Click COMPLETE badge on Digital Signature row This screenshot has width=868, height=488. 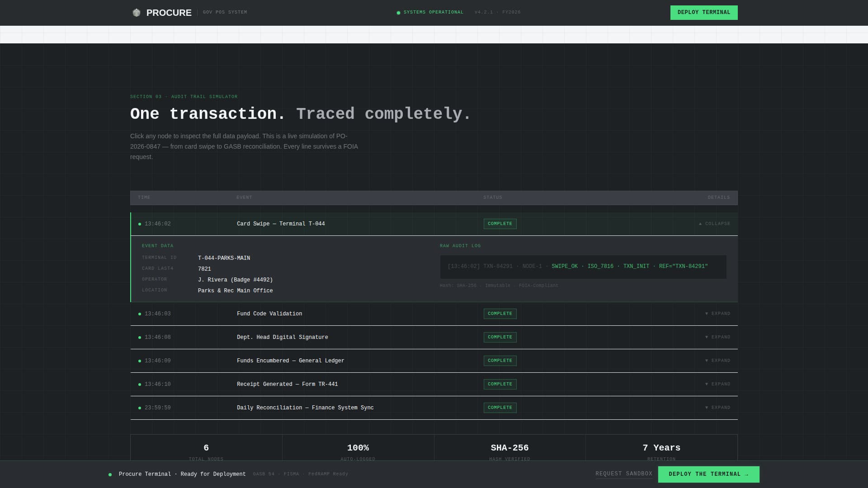click(x=500, y=337)
